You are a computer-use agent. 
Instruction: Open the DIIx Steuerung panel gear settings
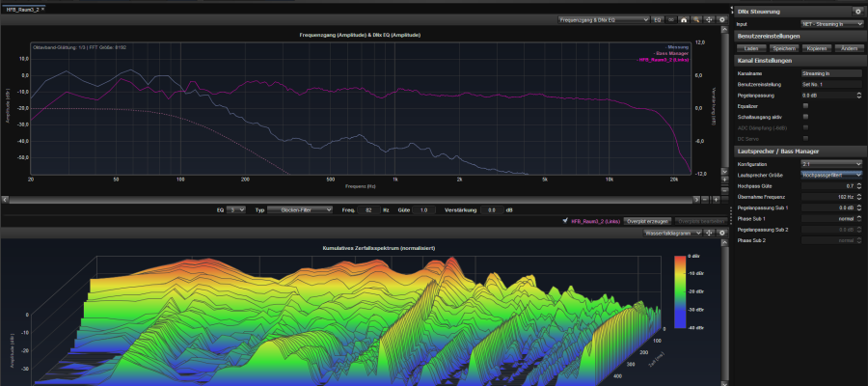click(x=858, y=11)
